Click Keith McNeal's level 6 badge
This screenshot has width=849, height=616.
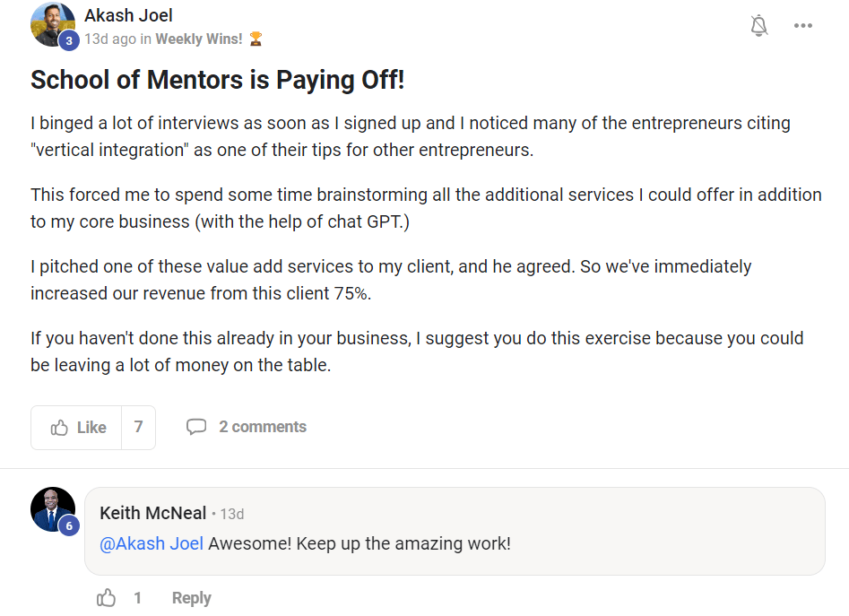pos(69,526)
